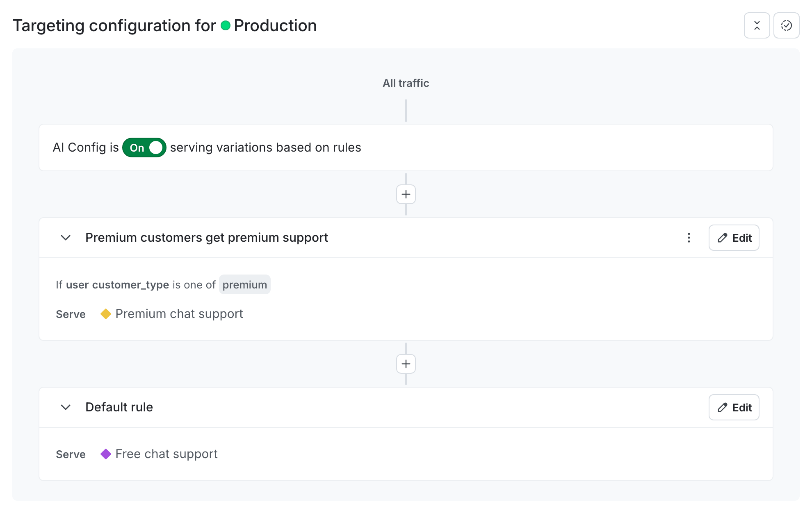
Task: Click the pencil icon in the Default rule's Edit button
Action: click(x=722, y=407)
